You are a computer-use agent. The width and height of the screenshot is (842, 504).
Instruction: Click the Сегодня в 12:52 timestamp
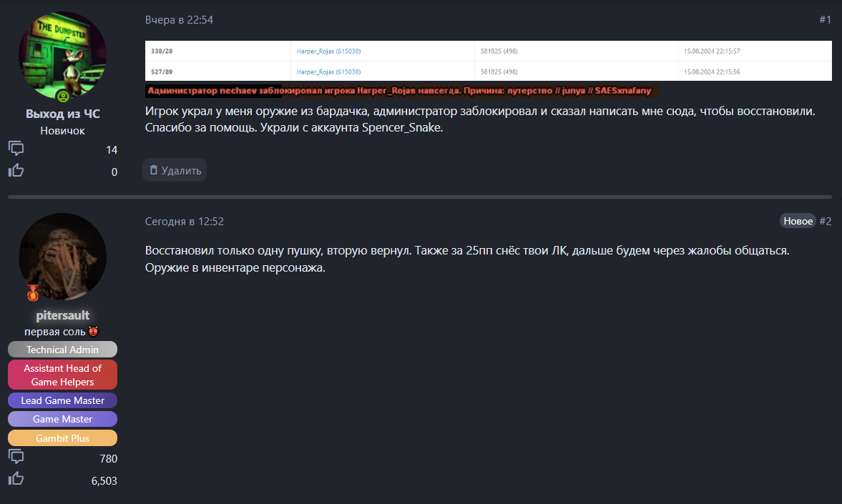(x=185, y=222)
